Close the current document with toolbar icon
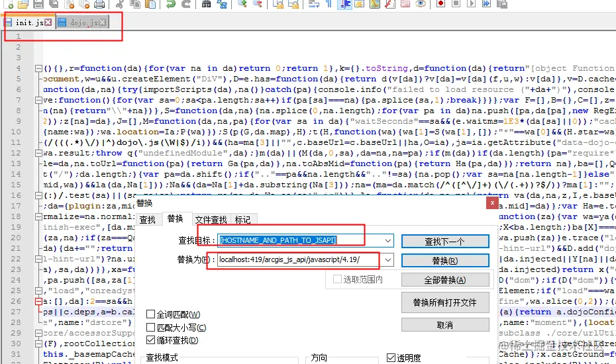Image resolution: width=616 pixels, height=364 pixels. (69, 4)
